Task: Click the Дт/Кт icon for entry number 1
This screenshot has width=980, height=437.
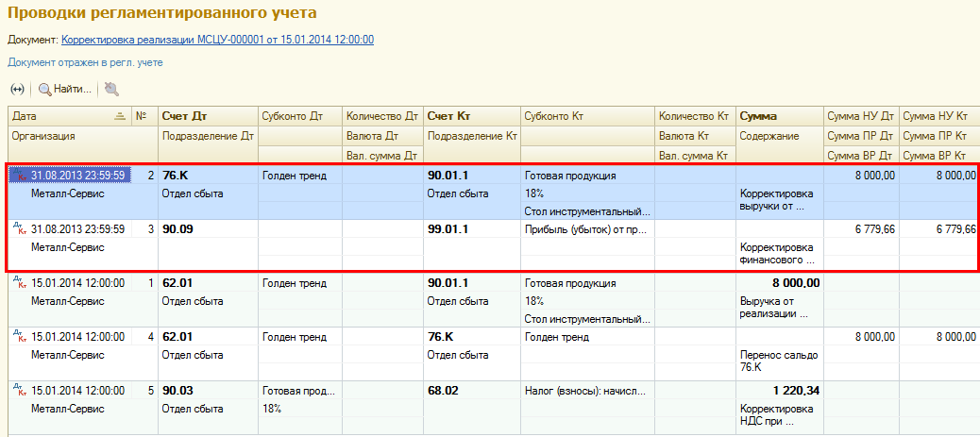Action: tap(20, 283)
